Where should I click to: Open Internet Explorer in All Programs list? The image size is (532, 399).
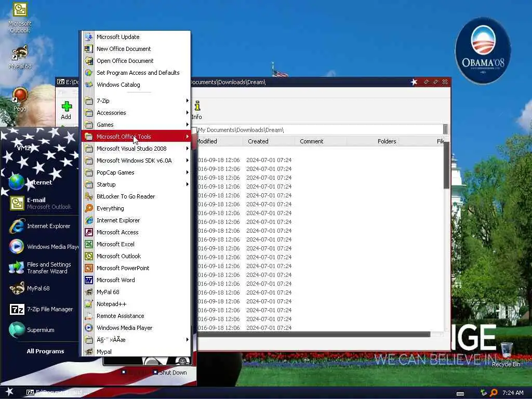point(136,220)
